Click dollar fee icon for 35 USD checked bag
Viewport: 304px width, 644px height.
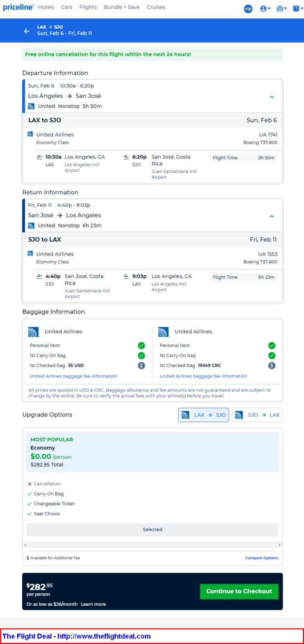(x=142, y=365)
